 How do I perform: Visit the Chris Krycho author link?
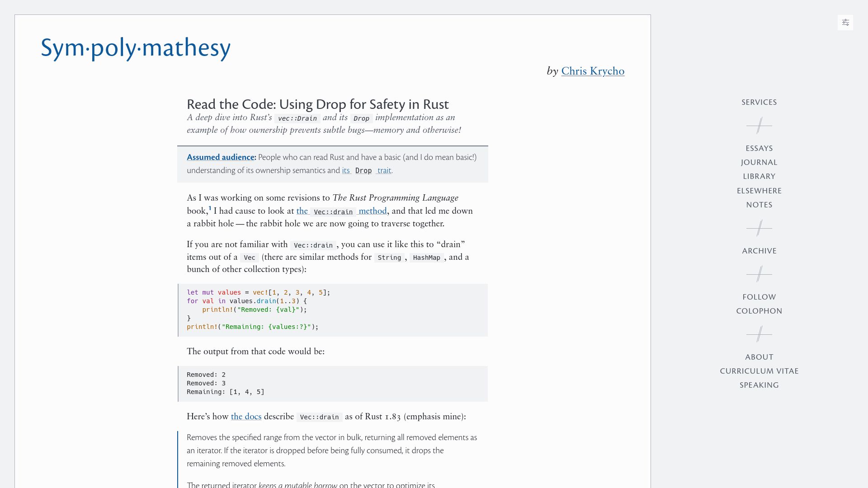tap(593, 71)
